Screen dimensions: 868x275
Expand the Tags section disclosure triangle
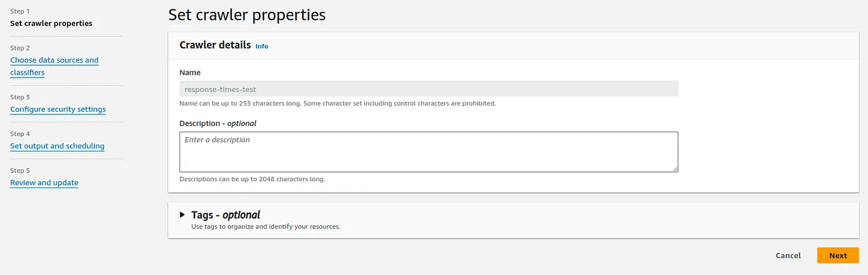click(182, 215)
